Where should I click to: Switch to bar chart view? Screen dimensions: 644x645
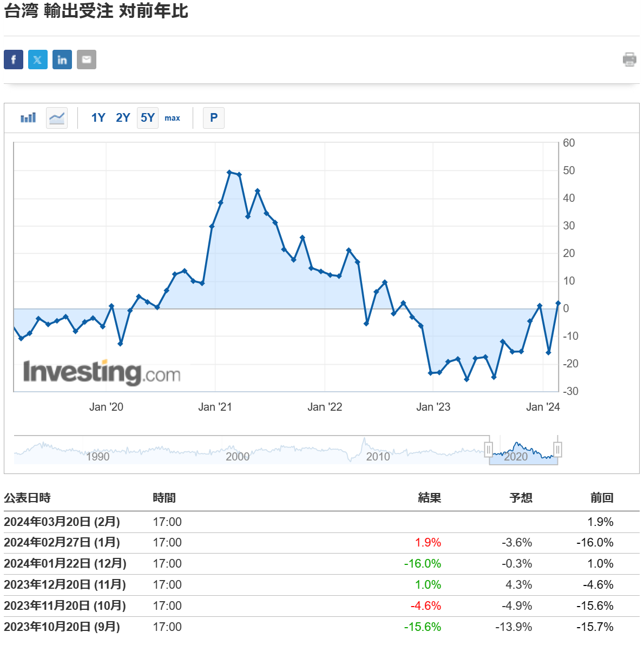28,117
